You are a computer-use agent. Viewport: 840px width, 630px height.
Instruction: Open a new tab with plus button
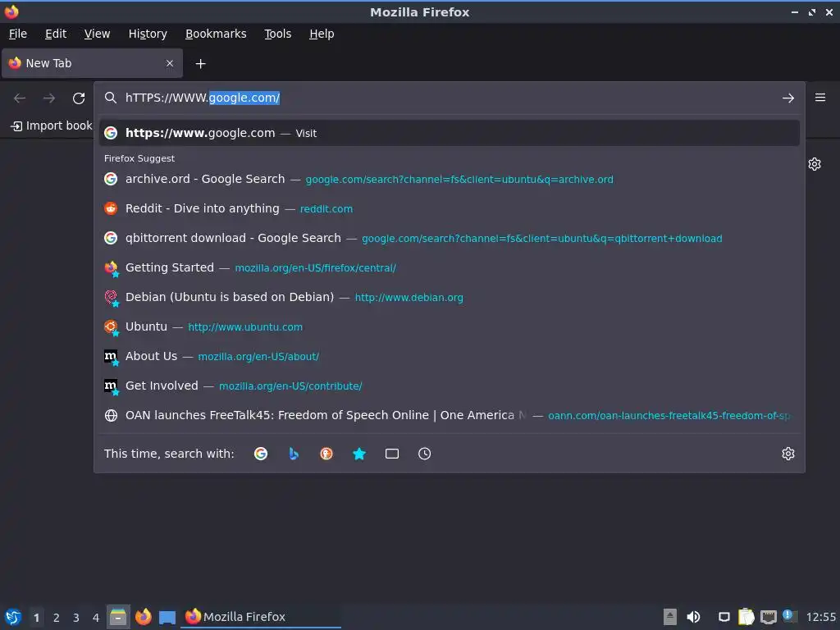coord(200,64)
